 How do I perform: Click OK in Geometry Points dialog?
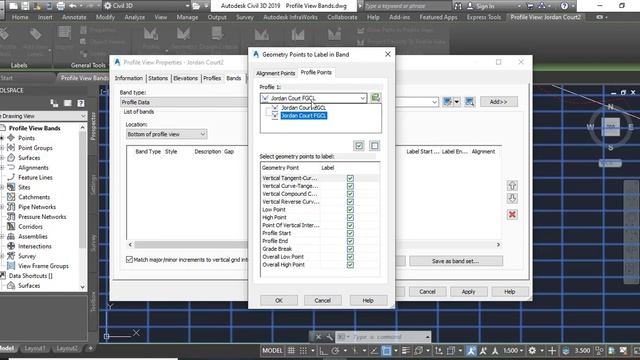279,300
